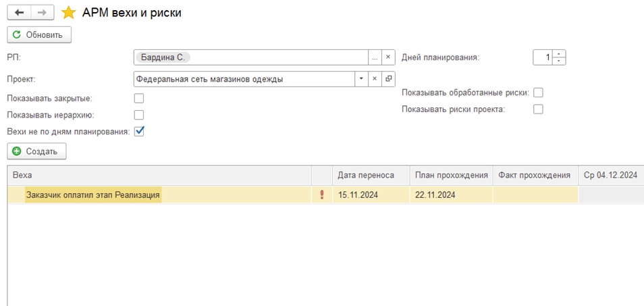644x306 pixels.
Task: Increase Дней планирования with up arrow
Action: tap(559, 54)
